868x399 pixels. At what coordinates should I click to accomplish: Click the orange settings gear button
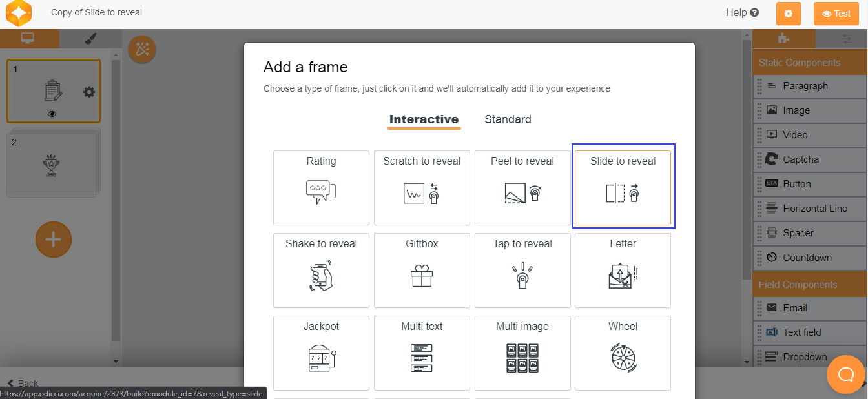click(x=788, y=14)
